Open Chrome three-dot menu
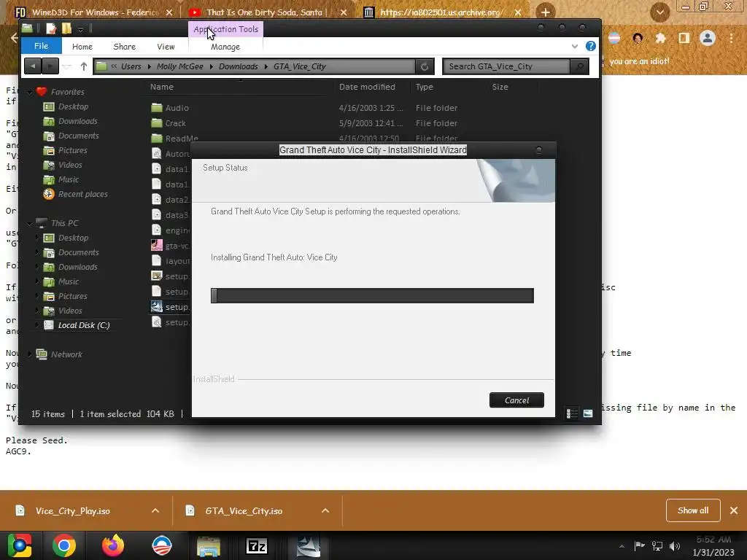 [731, 38]
